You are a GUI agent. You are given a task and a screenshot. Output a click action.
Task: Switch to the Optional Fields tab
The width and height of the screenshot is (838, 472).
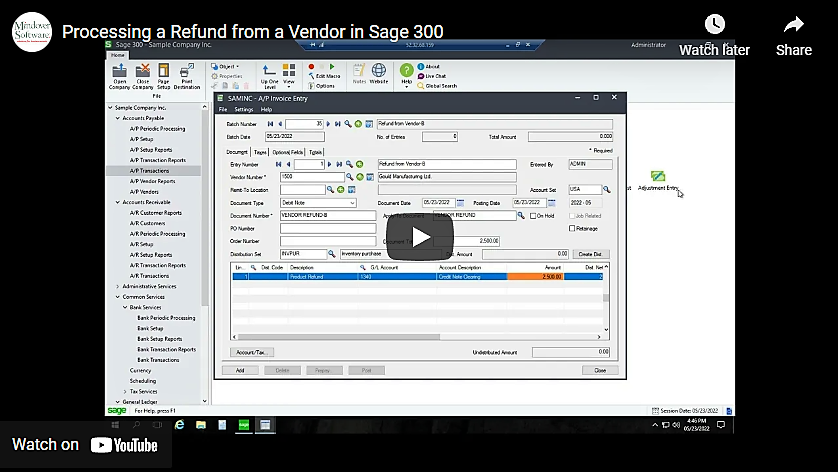[x=288, y=152]
